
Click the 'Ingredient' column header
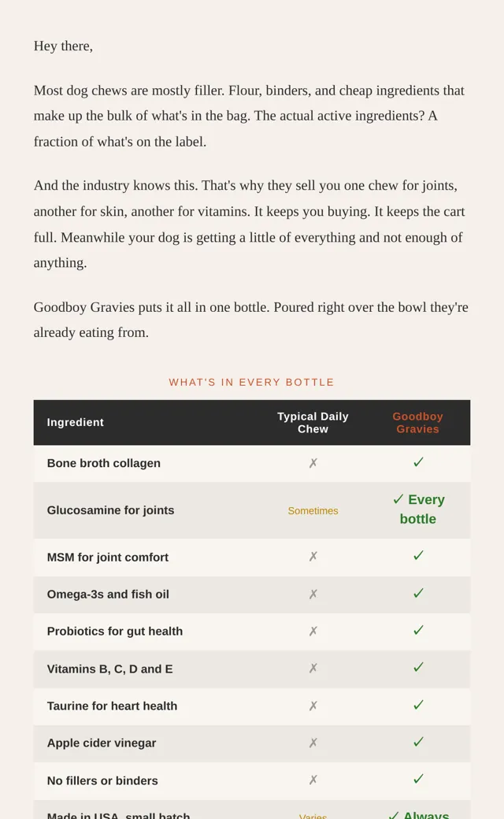(76, 422)
